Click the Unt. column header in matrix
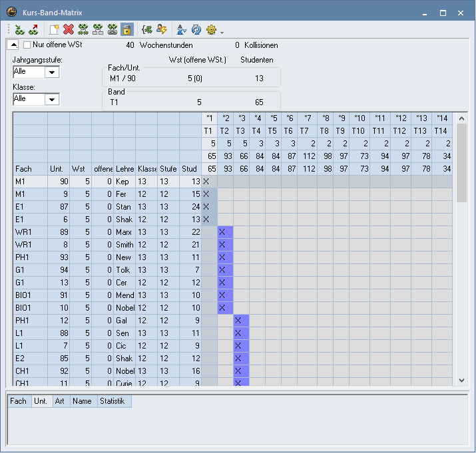This screenshot has height=453, width=476. point(59,169)
